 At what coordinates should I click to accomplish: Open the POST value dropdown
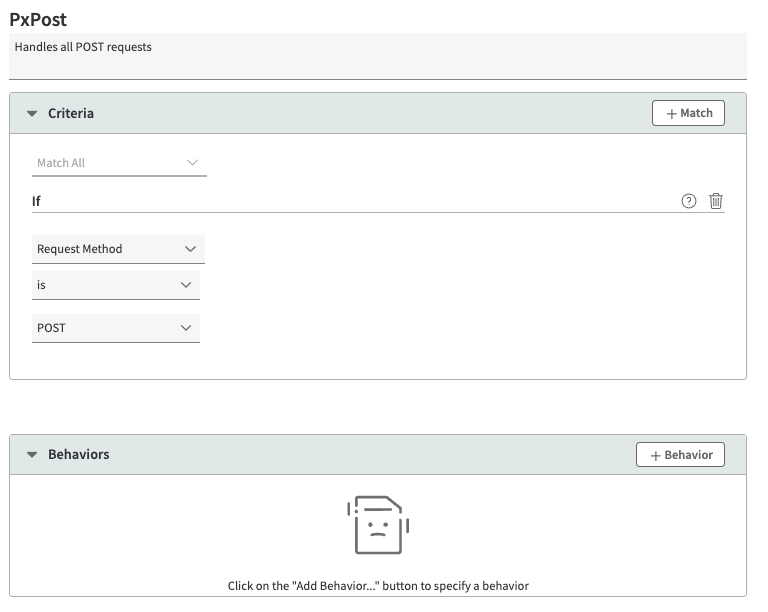tap(115, 328)
